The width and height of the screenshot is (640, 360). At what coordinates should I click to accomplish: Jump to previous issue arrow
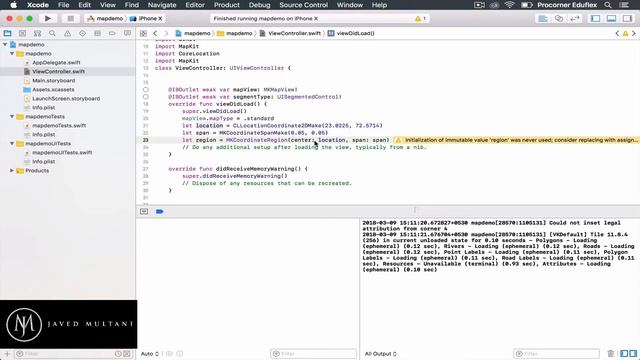click(x=617, y=33)
